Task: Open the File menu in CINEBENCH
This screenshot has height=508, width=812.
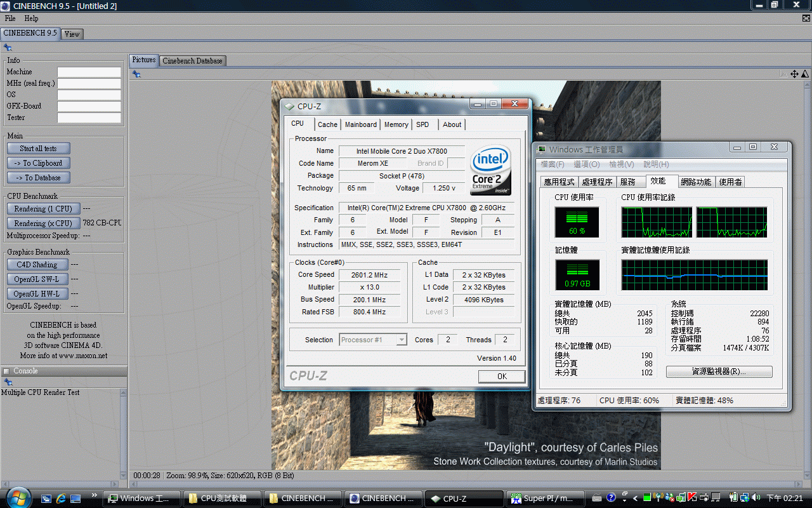Action: coord(10,18)
